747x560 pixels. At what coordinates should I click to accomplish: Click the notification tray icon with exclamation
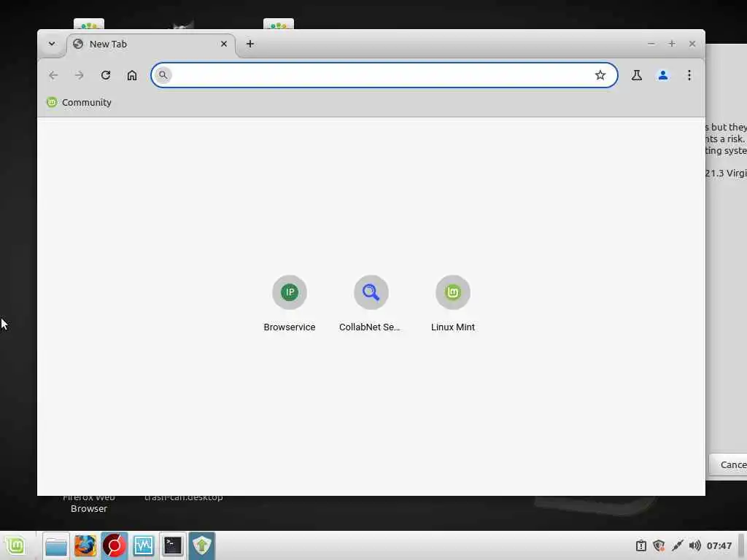(641, 545)
